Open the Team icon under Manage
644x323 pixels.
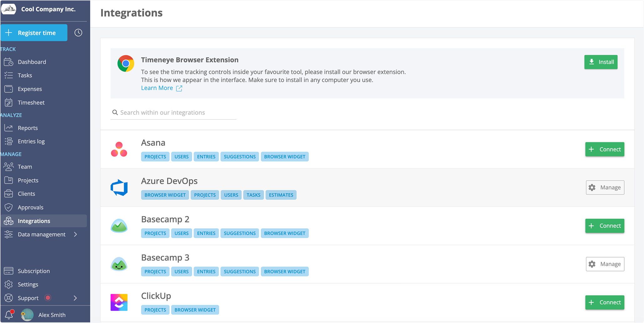click(x=8, y=166)
